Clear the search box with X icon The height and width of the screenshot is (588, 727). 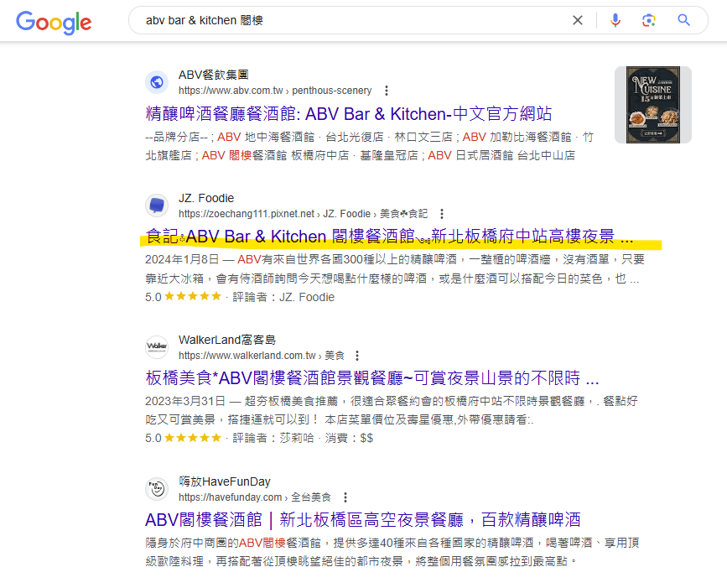[578, 20]
